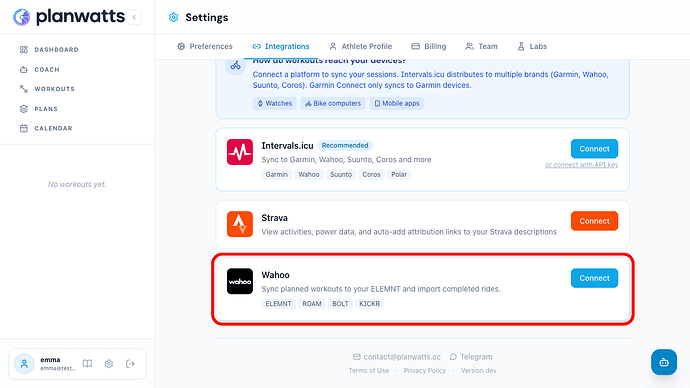Viewport: 690px width, 388px height.
Task: Click the Intervals.icu logo icon
Action: tap(240, 152)
